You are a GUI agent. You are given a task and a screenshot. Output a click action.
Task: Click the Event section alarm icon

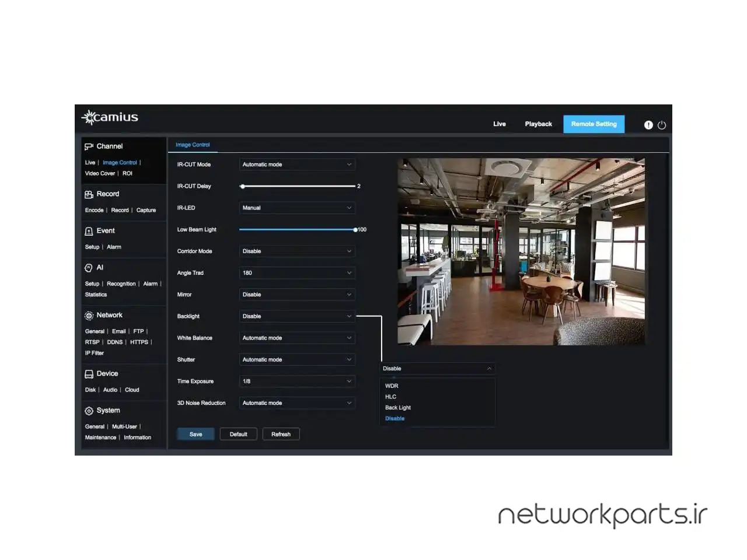coord(89,231)
